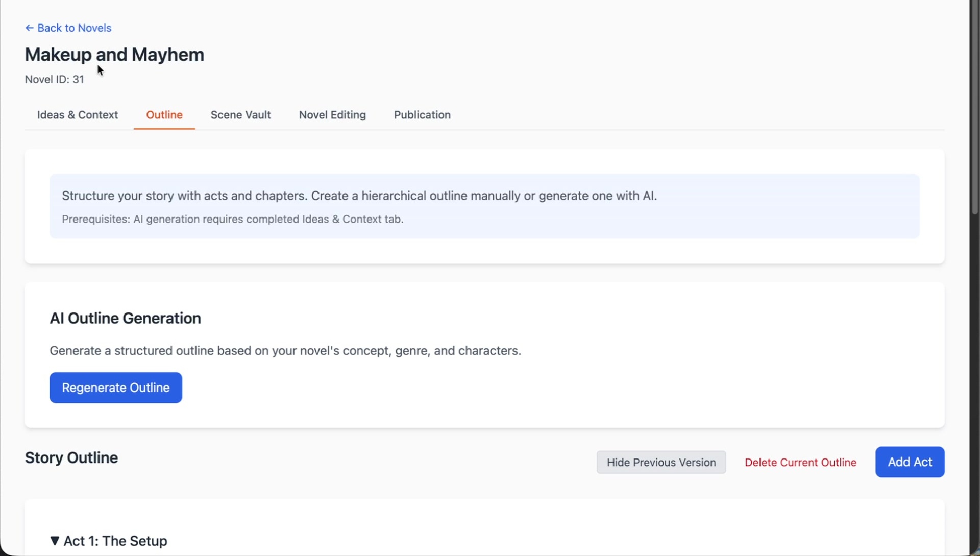Open the Scene Vault tab
Viewport: 980px width, 556px height.
click(240, 115)
